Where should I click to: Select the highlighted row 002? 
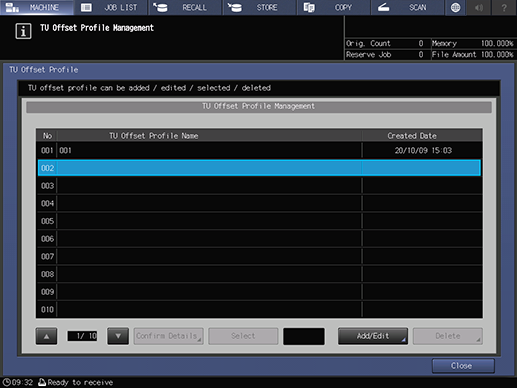[x=259, y=168]
